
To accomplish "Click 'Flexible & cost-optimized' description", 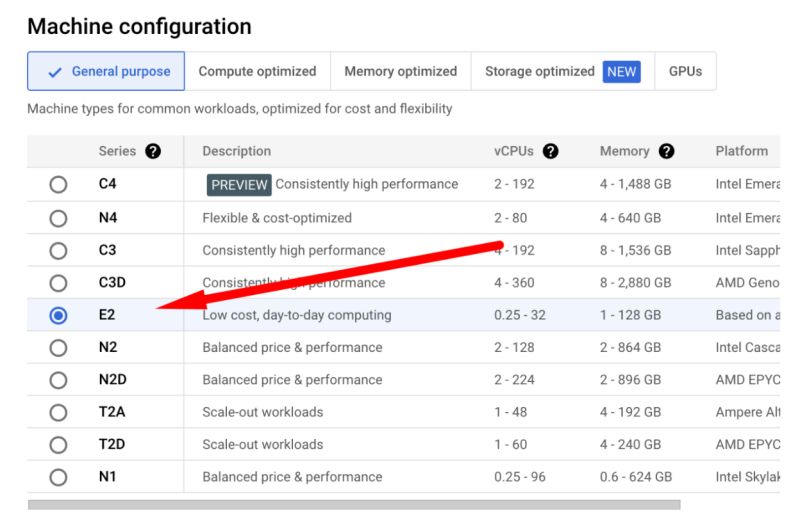I will pos(277,218).
